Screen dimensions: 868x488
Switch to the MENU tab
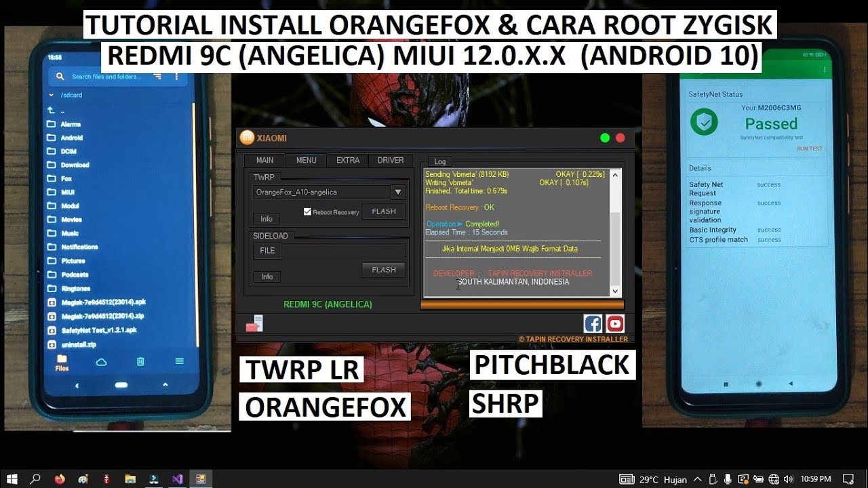pyautogui.click(x=306, y=161)
